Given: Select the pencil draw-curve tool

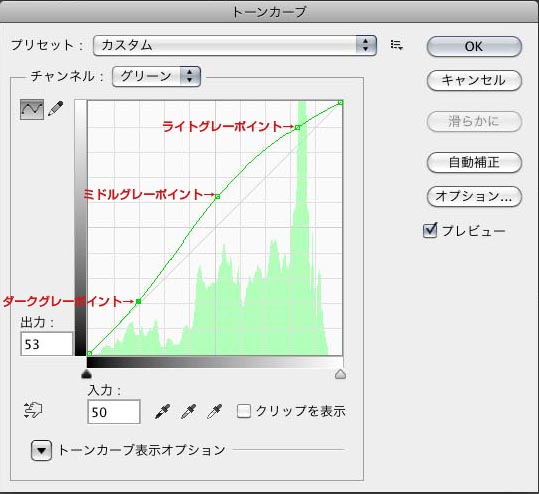Looking at the screenshot, I should click(x=56, y=108).
